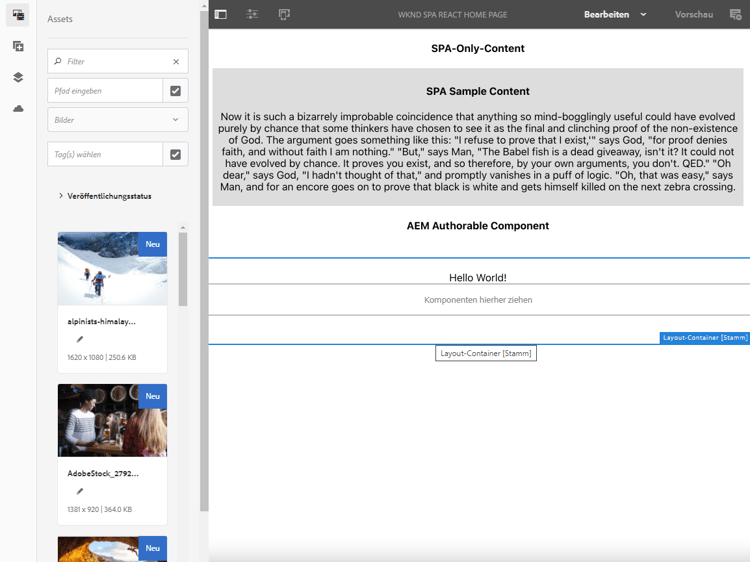
Task: Click the 1381 x 920 | 364.0 KB text
Action: tap(99, 509)
